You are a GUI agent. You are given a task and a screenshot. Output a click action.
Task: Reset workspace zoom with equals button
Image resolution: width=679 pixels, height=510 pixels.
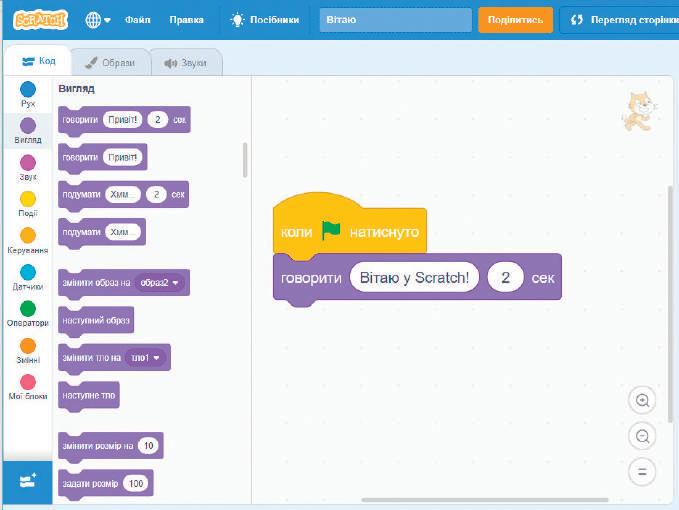642,472
